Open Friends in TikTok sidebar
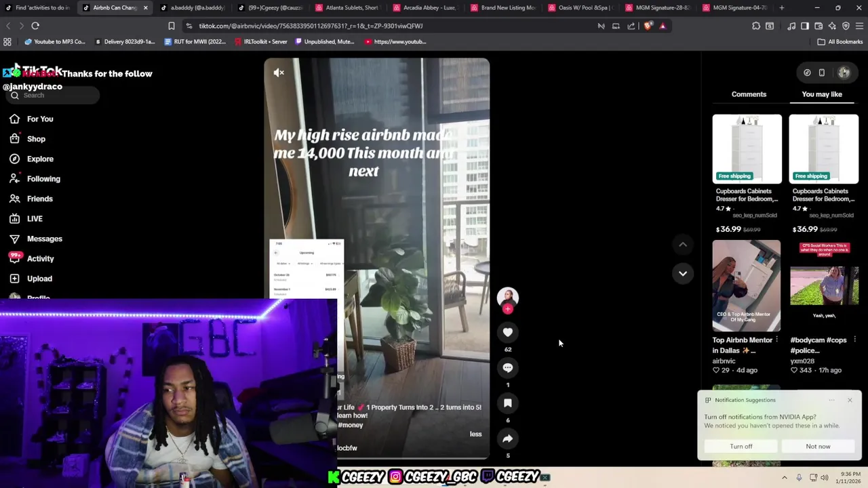The height and width of the screenshot is (488, 868). coord(39,199)
